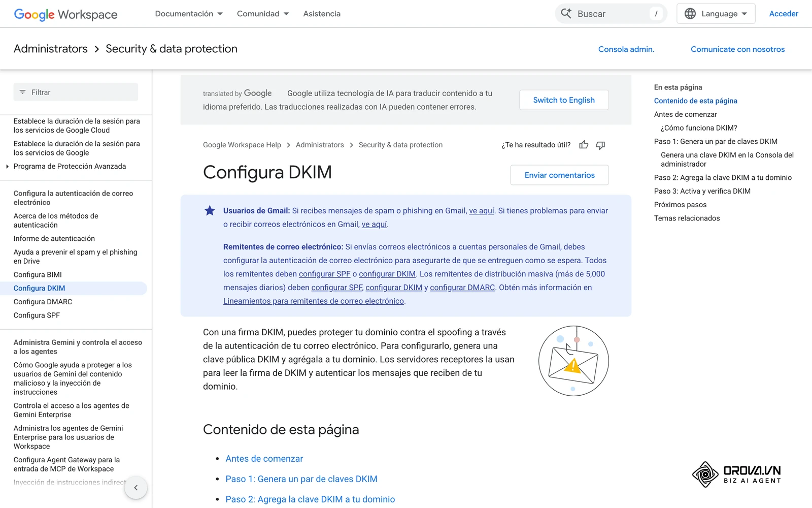
Task: Open Consola admin. link
Action: [x=626, y=49]
